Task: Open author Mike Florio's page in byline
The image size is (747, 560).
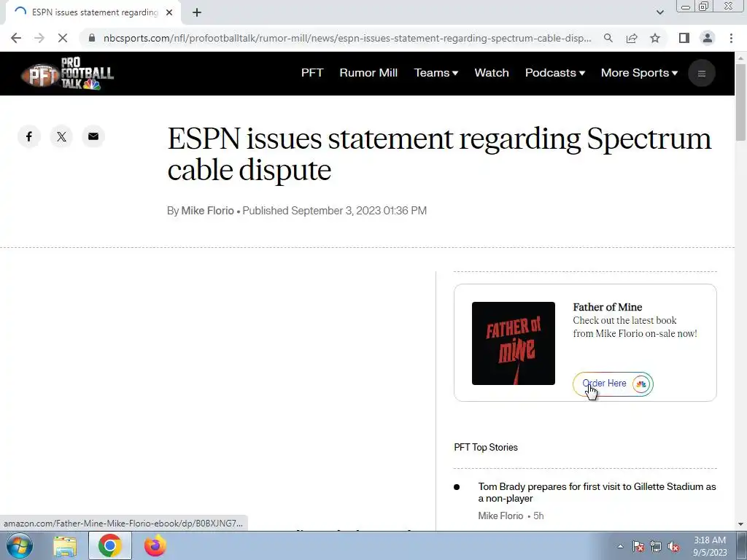Action: click(x=207, y=211)
